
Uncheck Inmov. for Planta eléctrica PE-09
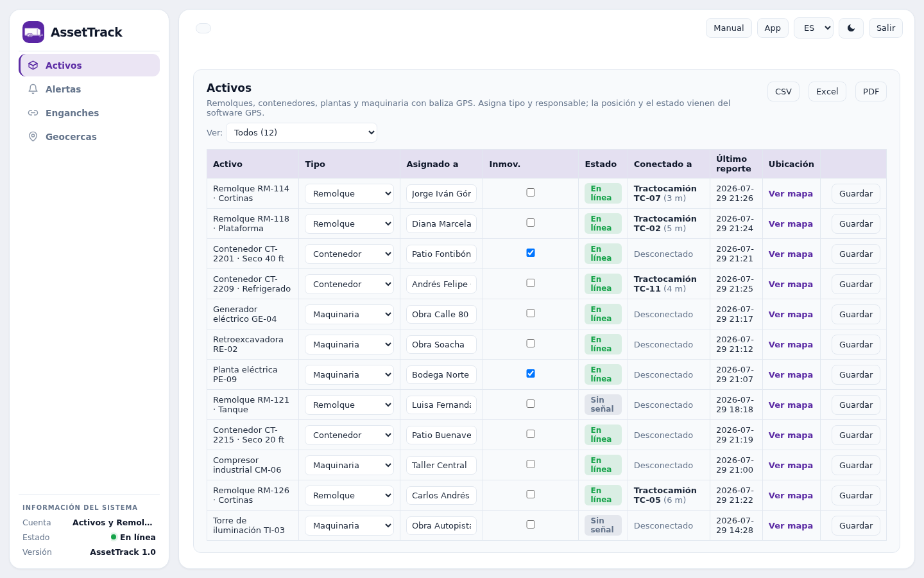pos(531,374)
